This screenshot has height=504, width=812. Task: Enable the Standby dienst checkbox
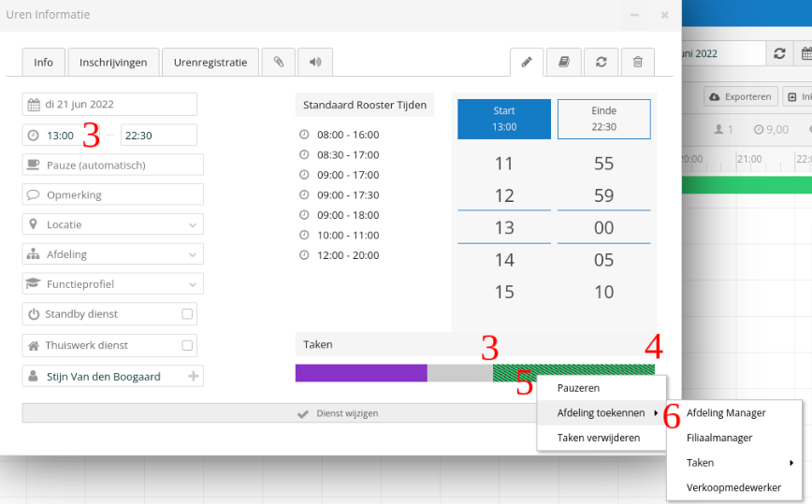pyautogui.click(x=187, y=314)
